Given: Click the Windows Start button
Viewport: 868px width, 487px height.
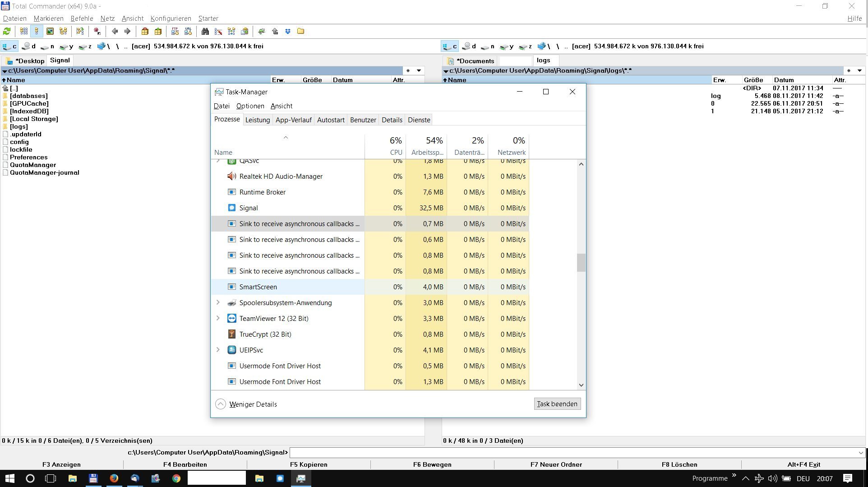Looking at the screenshot, I should point(9,478).
